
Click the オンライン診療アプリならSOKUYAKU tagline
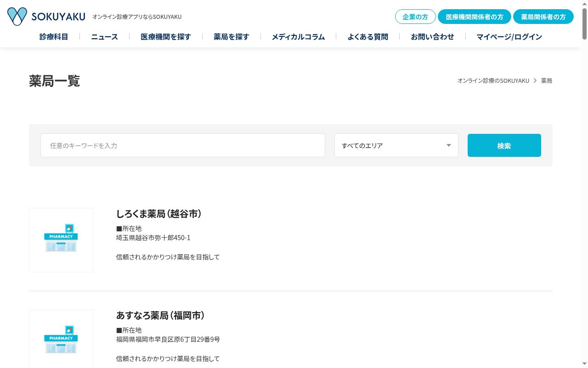pyautogui.click(x=137, y=17)
